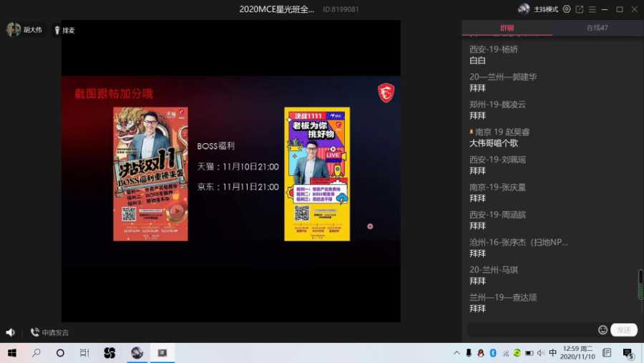Click the avatar logo beside 主持模式
This screenshot has height=363, width=644.
tap(524, 9)
